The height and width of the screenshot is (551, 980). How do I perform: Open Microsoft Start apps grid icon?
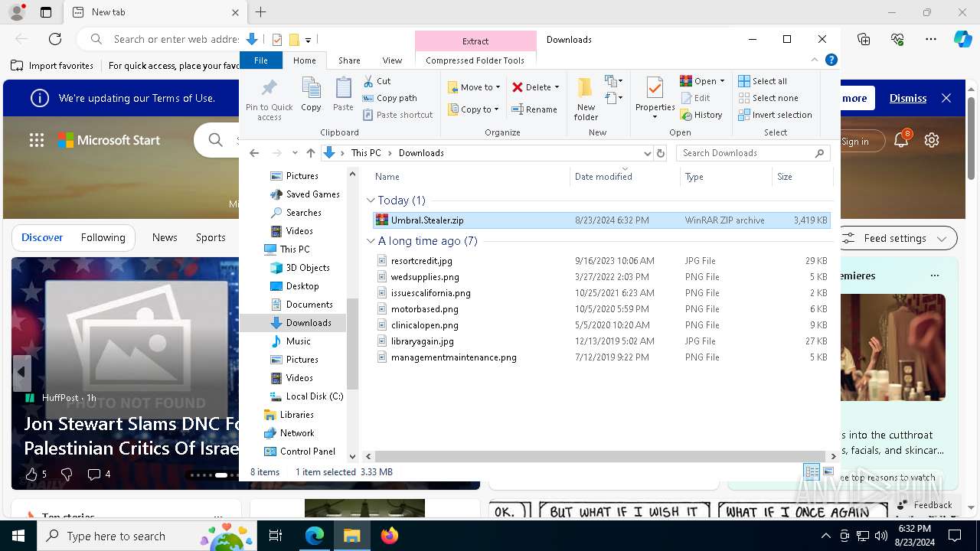[37, 140]
